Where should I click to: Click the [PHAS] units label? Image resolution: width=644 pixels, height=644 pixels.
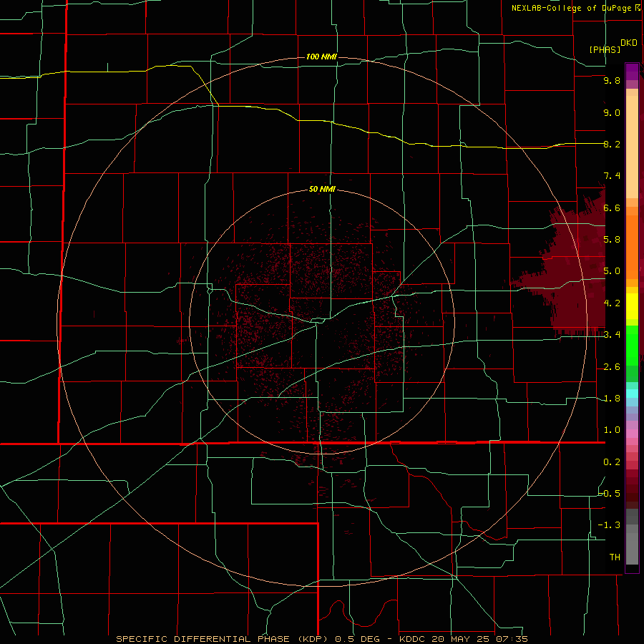(x=605, y=49)
